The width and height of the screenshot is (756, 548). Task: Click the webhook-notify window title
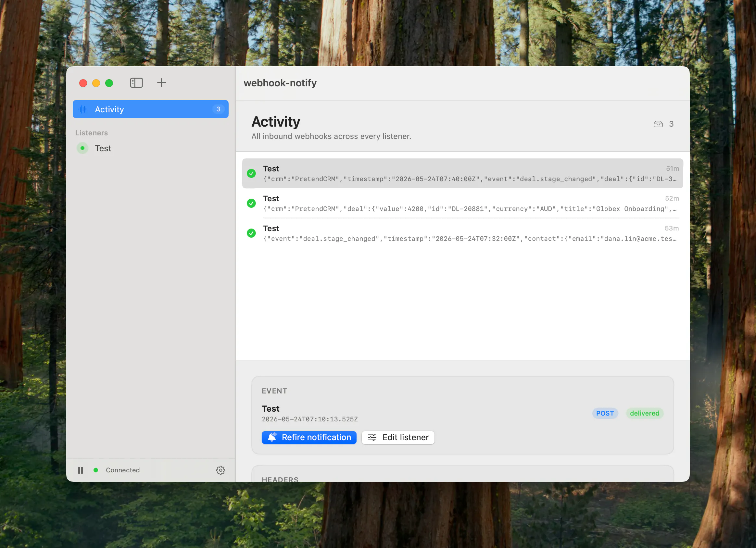[x=280, y=83]
